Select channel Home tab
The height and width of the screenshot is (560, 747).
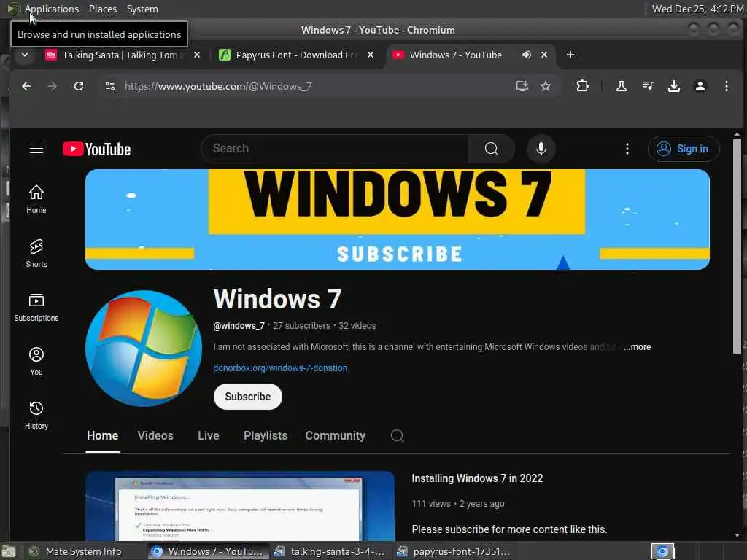coord(102,436)
